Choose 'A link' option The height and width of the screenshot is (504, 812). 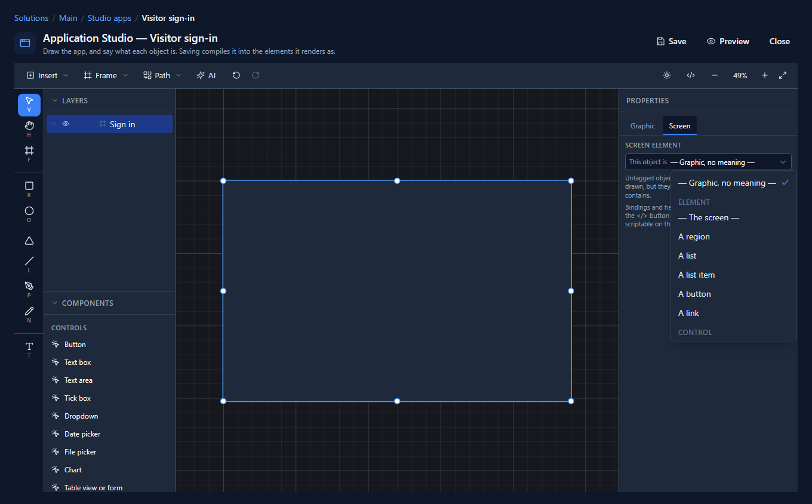click(734, 313)
